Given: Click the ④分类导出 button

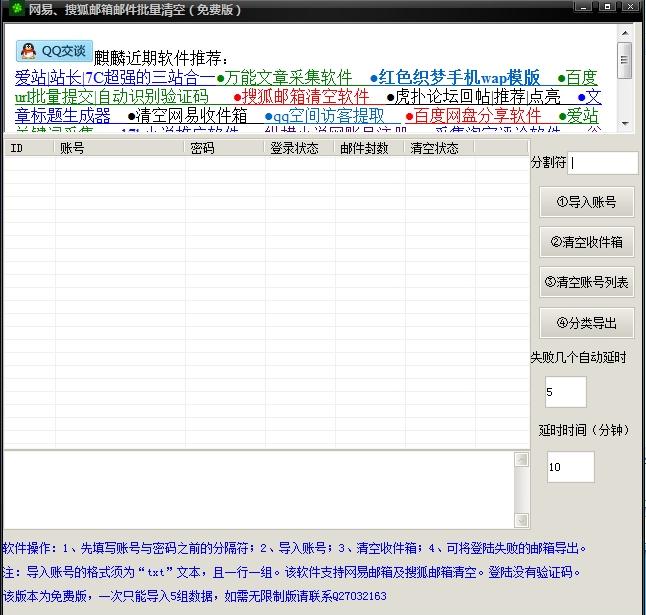Looking at the screenshot, I should [x=586, y=322].
